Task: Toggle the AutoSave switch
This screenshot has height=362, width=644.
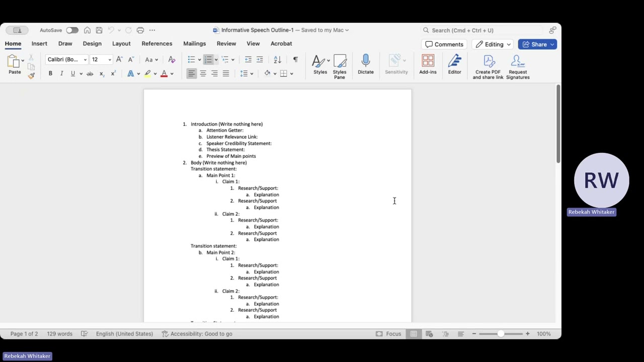Action: click(72, 30)
